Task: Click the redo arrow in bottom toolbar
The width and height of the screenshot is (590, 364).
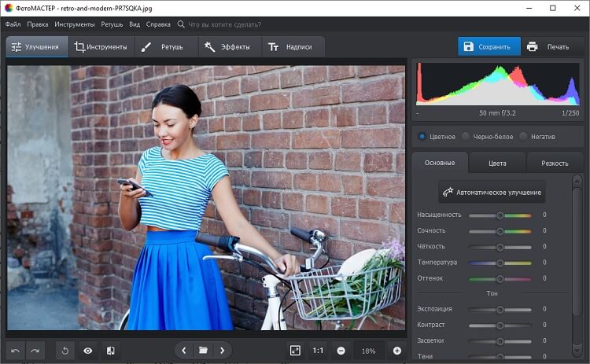Action: tap(35, 351)
